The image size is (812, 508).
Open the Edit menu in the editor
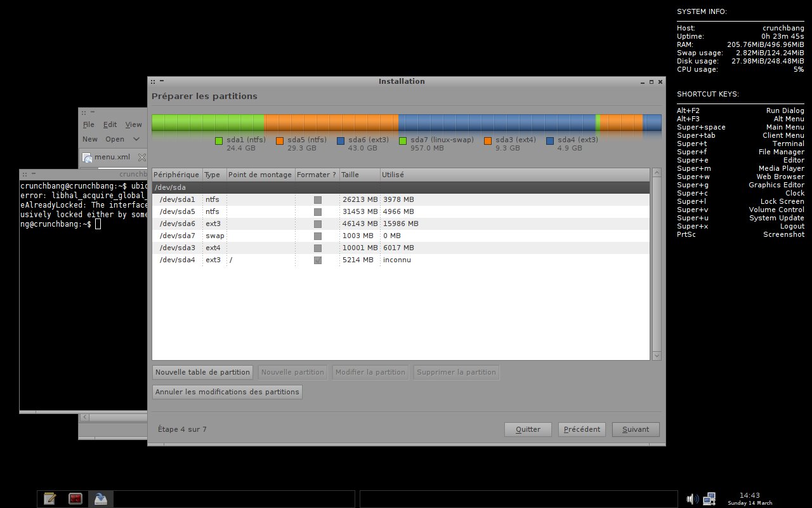click(x=110, y=124)
